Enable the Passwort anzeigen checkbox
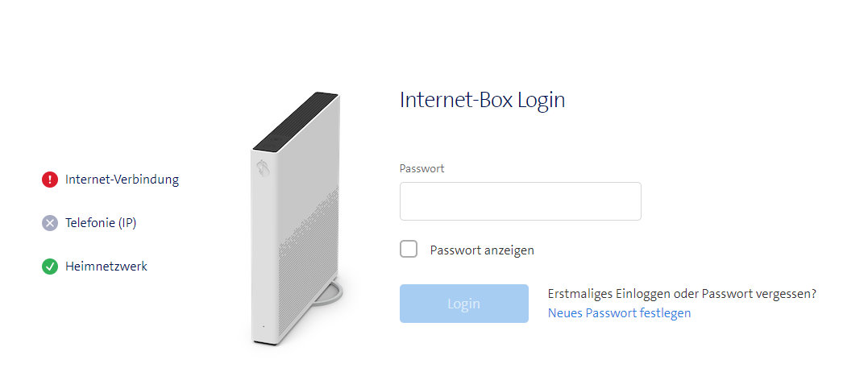868x372 pixels. [409, 250]
